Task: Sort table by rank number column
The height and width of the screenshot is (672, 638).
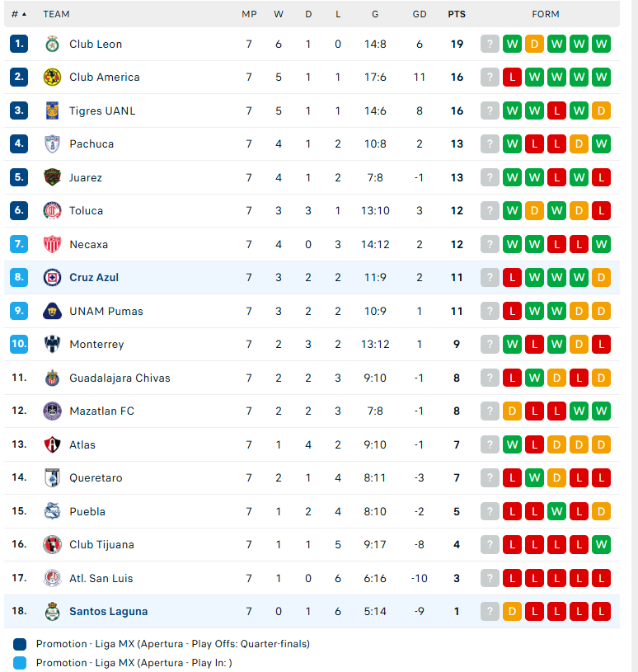Action: click(19, 14)
